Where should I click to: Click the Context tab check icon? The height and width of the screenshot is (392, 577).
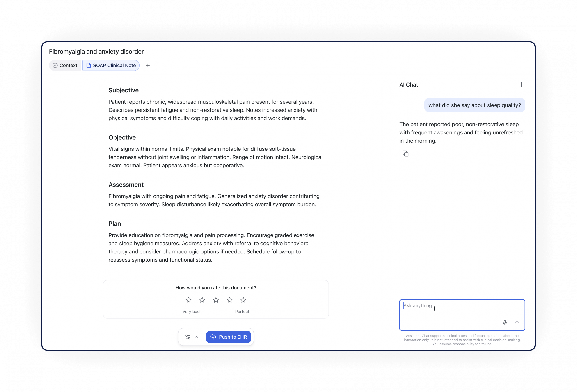coord(55,65)
